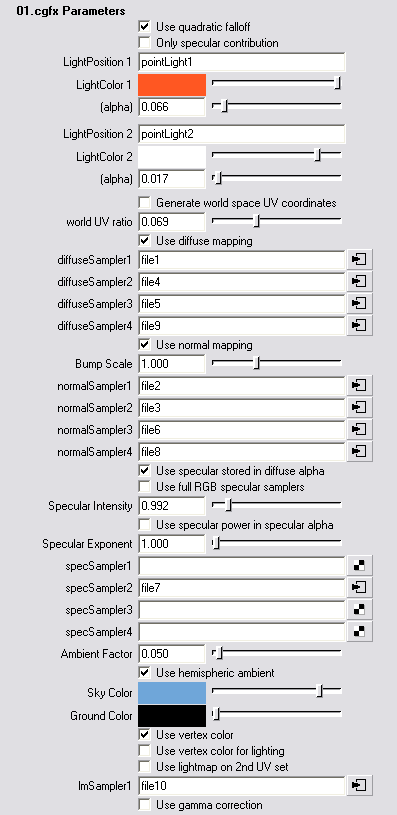The width and height of the screenshot is (397, 815).
Task: Click the connection icon next to lmSampler1
Action: tap(359, 785)
